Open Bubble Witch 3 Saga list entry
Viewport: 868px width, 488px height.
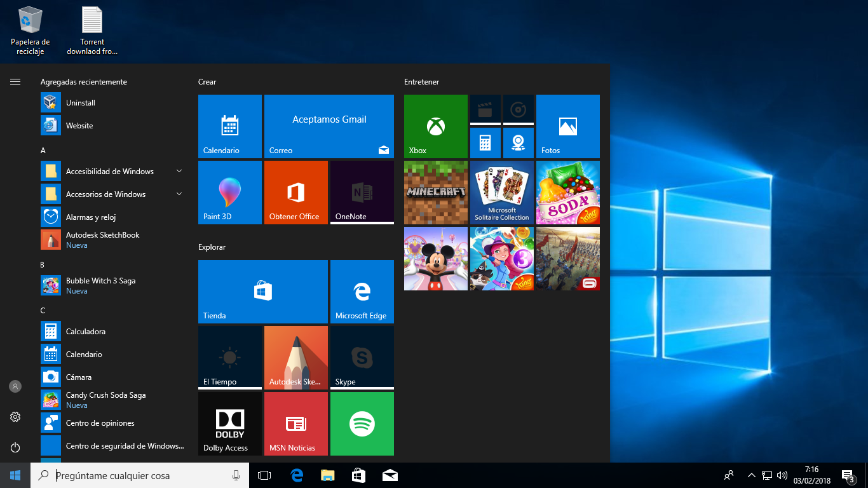[113, 286]
